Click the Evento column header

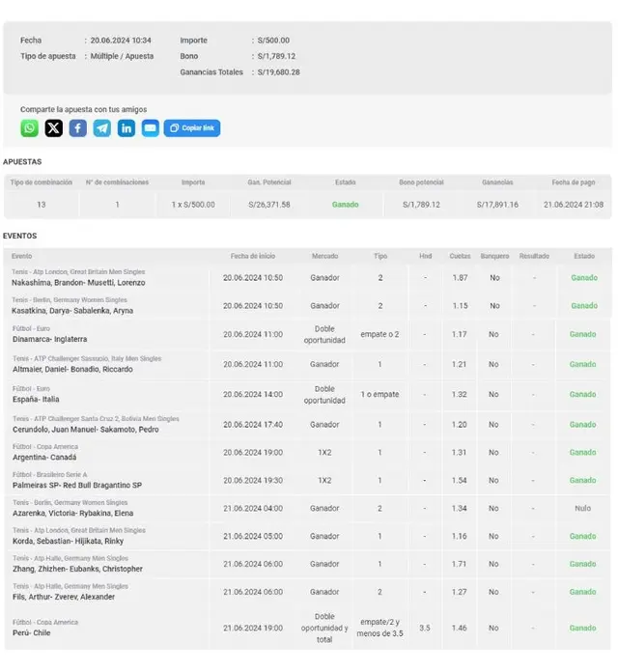[x=22, y=256]
